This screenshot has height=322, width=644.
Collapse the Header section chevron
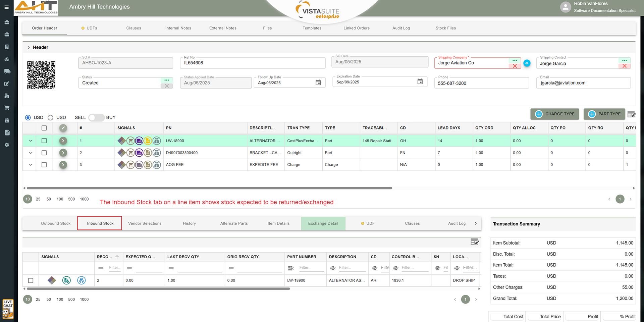29,48
